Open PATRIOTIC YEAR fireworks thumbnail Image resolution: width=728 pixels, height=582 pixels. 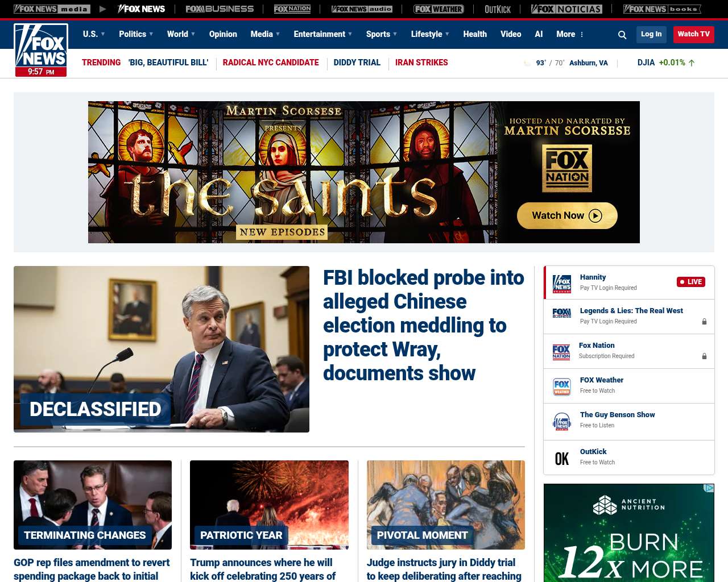pyautogui.click(x=269, y=505)
